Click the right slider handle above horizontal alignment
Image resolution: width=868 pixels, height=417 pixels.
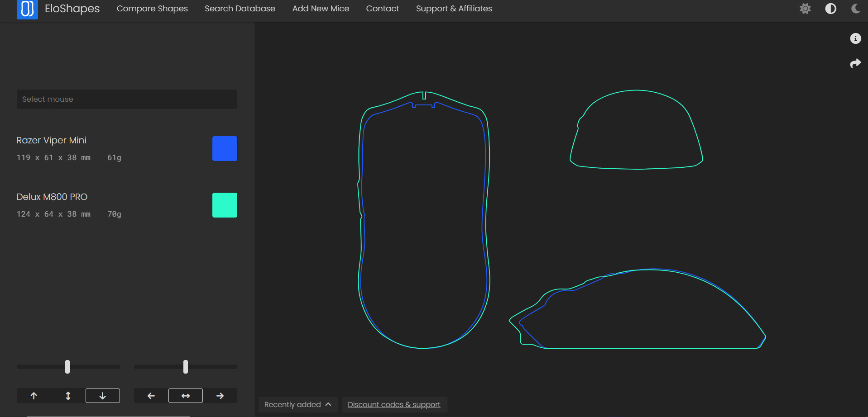point(186,367)
